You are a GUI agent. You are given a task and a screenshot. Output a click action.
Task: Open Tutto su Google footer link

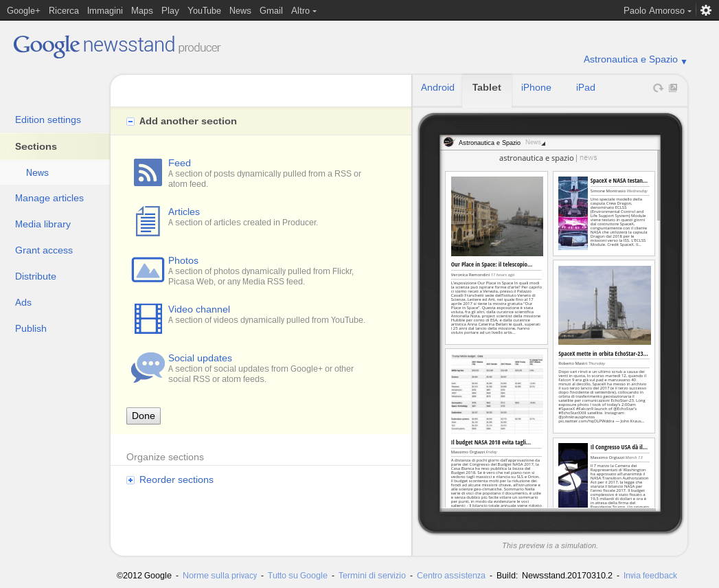coord(297,576)
